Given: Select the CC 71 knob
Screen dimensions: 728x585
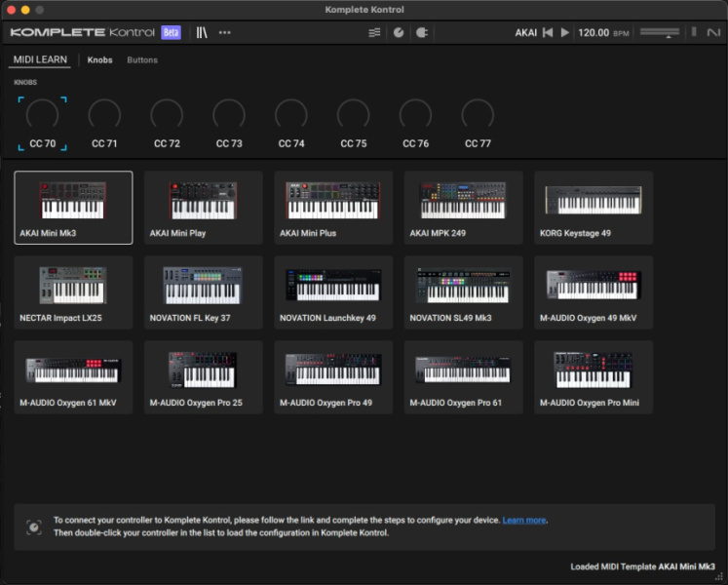Looking at the screenshot, I should (104, 124).
